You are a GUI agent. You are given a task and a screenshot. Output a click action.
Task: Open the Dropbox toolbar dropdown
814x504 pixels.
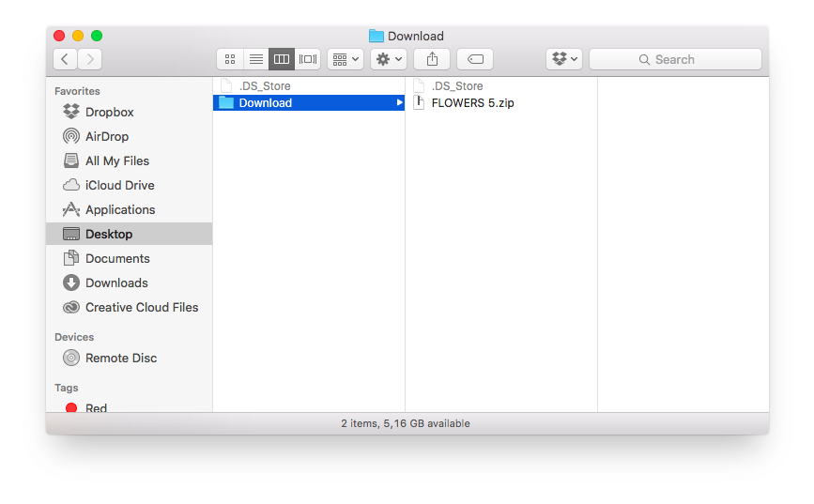click(x=564, y=59)
